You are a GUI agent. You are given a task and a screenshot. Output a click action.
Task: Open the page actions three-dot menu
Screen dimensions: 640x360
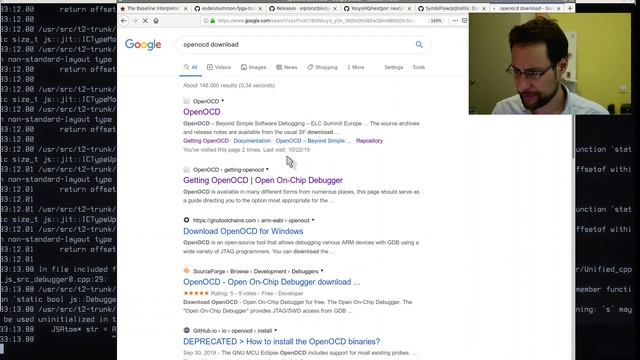pos(455,20)
